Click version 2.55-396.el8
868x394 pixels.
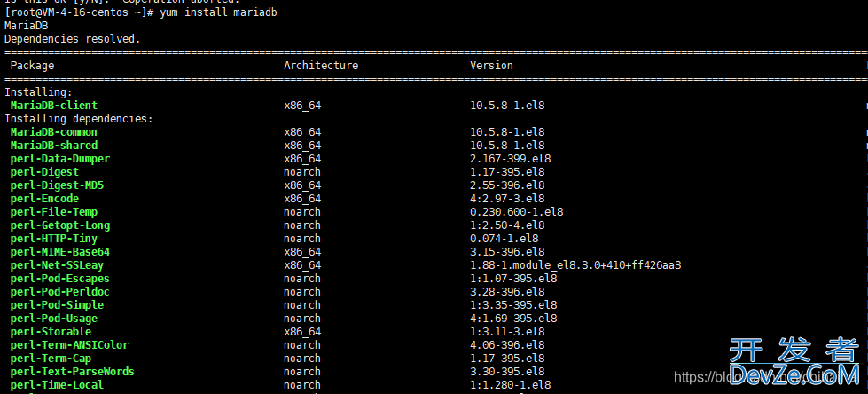coord(508,185)
